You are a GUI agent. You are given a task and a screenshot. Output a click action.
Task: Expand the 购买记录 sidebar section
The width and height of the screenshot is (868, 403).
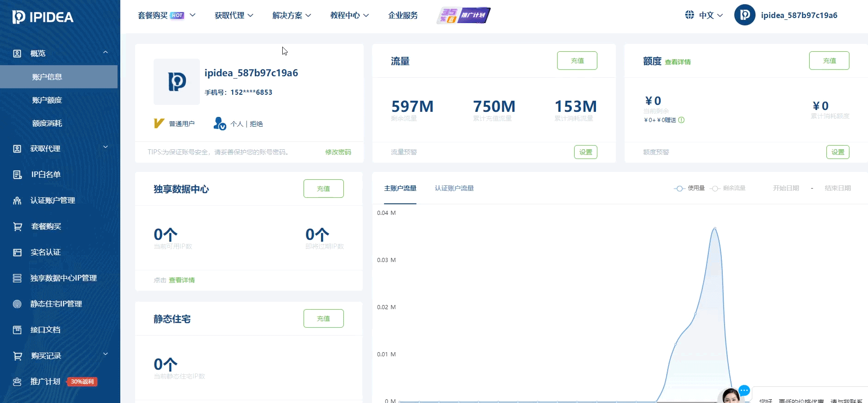(105, 355)
